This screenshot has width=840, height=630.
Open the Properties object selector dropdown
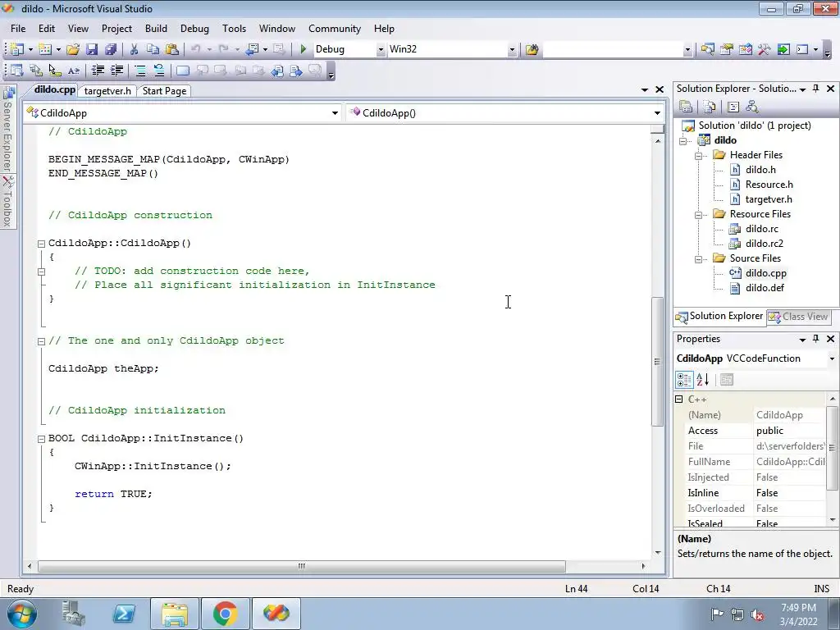point(832,358)
